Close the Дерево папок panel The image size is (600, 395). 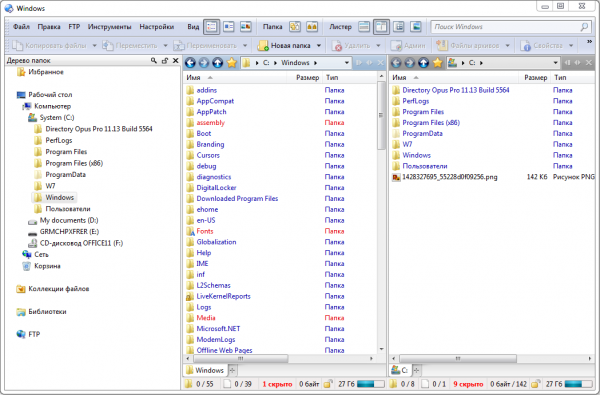[x=175, y=60]
